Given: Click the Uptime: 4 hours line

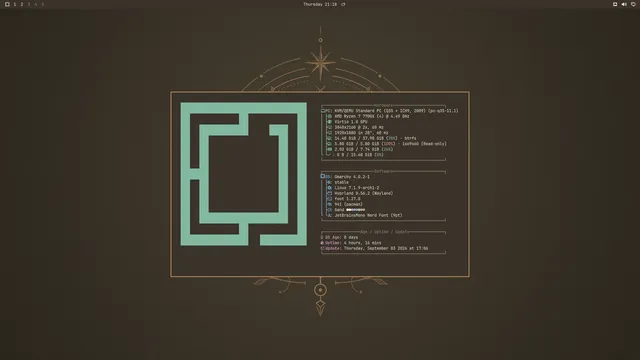Looking at the screenshot, I should click(x=351, y=243).
